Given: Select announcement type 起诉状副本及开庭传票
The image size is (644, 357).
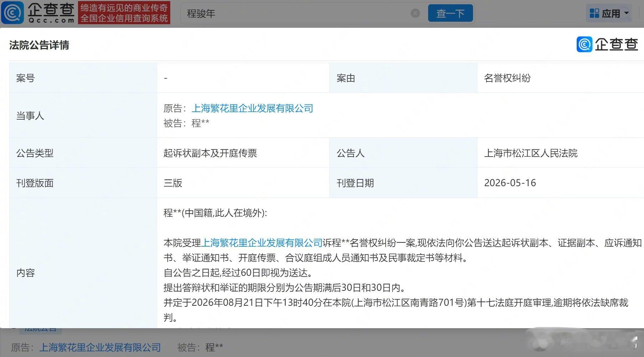Looking at the screenshot, I should coord(210,153).
